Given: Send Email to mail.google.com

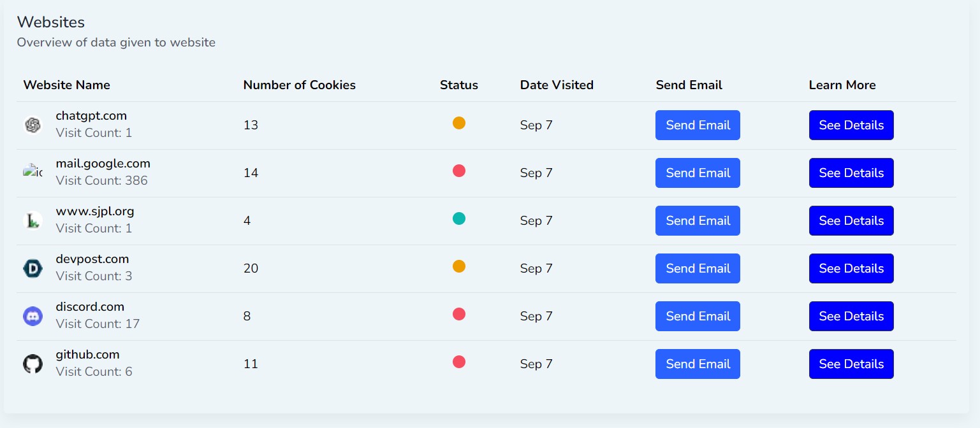Looking at the screenshot, I should click(698, 173).
